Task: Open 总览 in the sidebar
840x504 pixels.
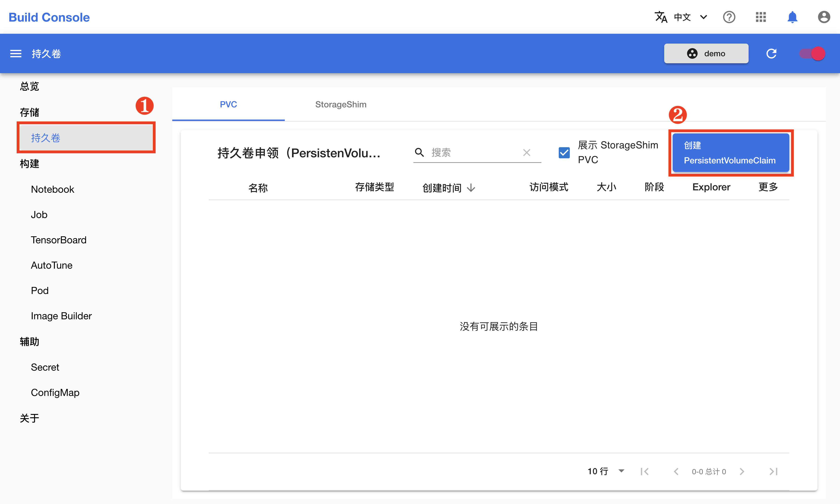Action: (x=29, y=86)
